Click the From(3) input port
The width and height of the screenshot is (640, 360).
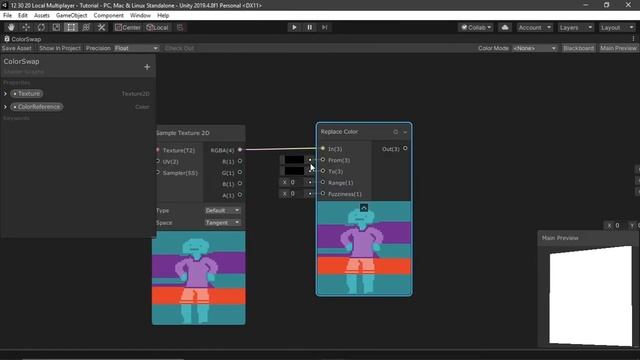323,160
